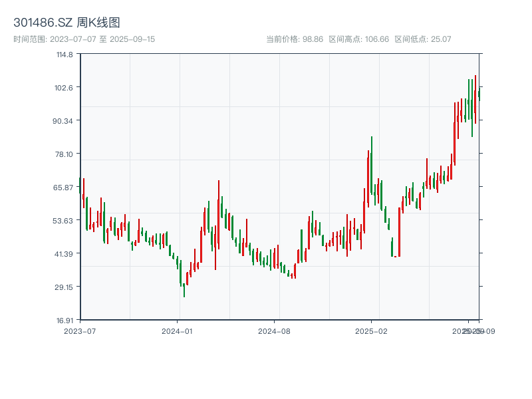Click x-axis label 2024-01
The width and height of the screenshot is (532, 399).
(177, 331)
